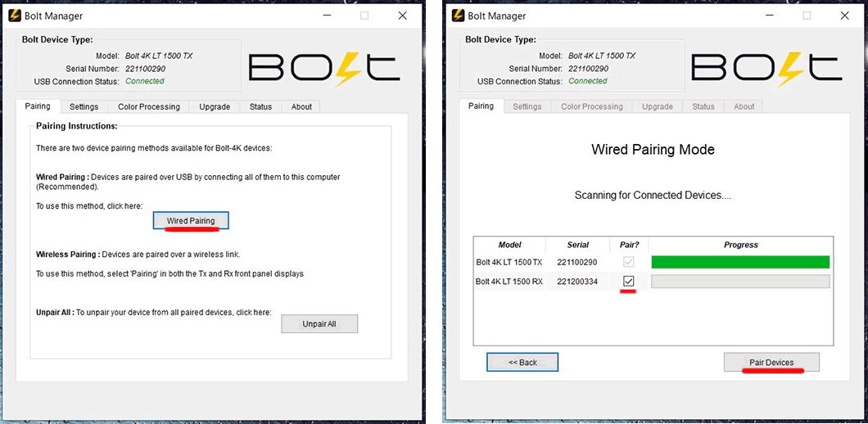This screenshot has height=424, width=868.
Task: Click Bolt Manager app icon in right title bar
Action: pyautogui.click(x=458, y=16)
